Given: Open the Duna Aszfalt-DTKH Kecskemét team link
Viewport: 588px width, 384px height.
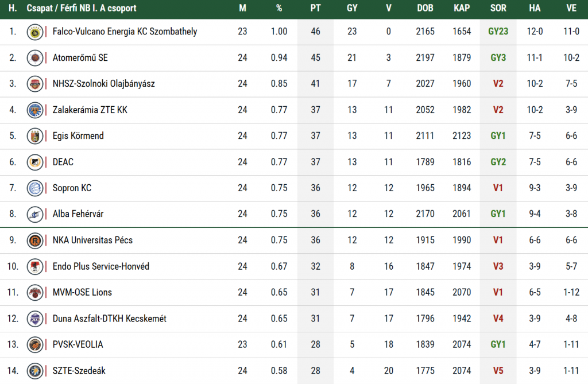Looking at the screenshot, I should point(109,319).
